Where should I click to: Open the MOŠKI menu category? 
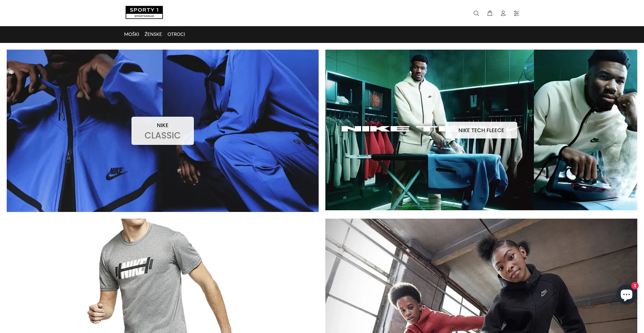[x=131, y=34]
